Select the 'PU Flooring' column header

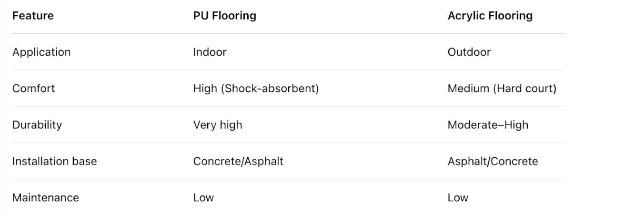pos(224,16)
